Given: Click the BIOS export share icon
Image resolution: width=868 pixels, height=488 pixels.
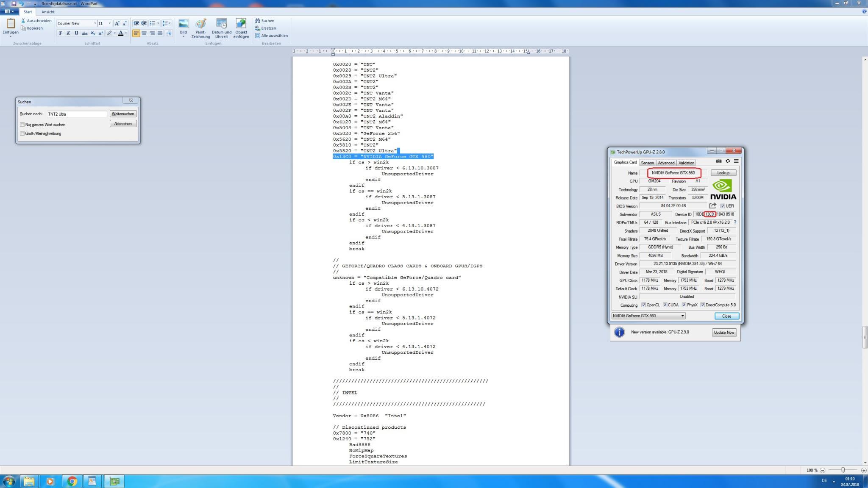Looking at the screenshot, I should 712,206.
